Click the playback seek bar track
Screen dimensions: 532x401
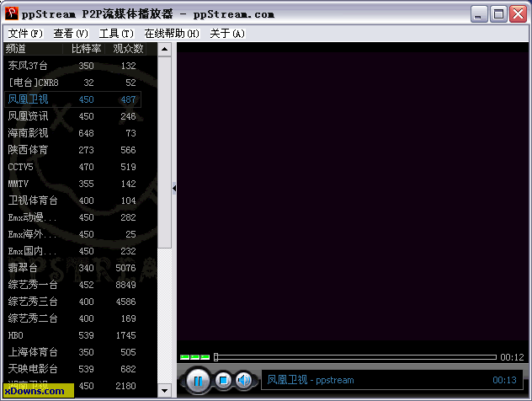[355, 357]
